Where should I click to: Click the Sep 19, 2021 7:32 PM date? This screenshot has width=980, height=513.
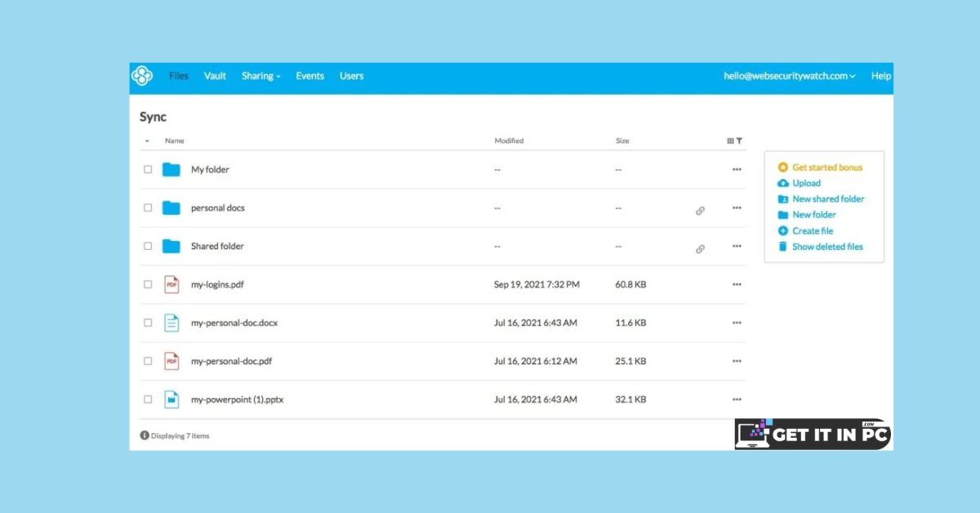click(x=537, y=284)
